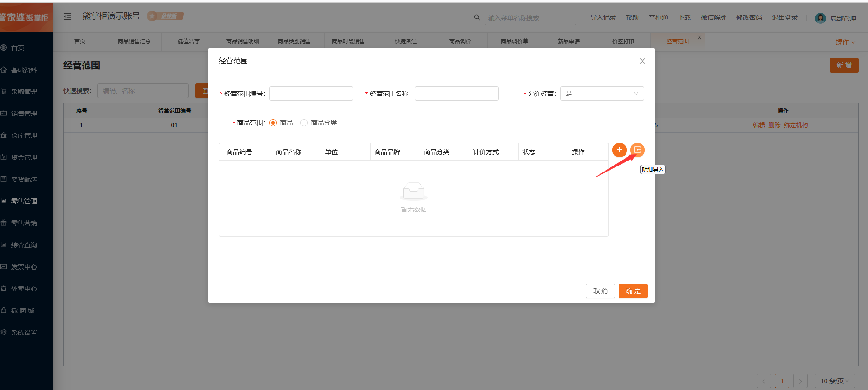This screenshot has width=868, height=390.
Task: Focus the 输入菜单名称搜索 search box
Action: (530, 18)
